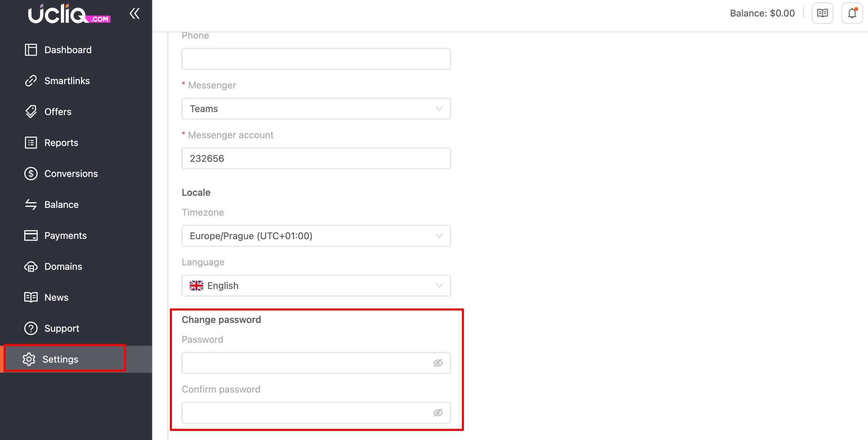Screen dimensions: 868x440
Task: Click the Dashboard icon in sidebar
Action: click(x=31, y=50)
